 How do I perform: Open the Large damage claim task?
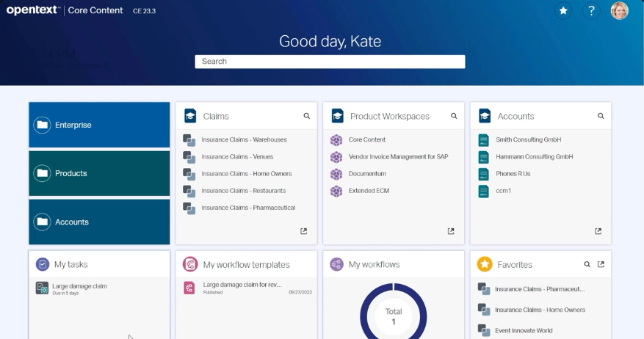click(x=79, y=286)
